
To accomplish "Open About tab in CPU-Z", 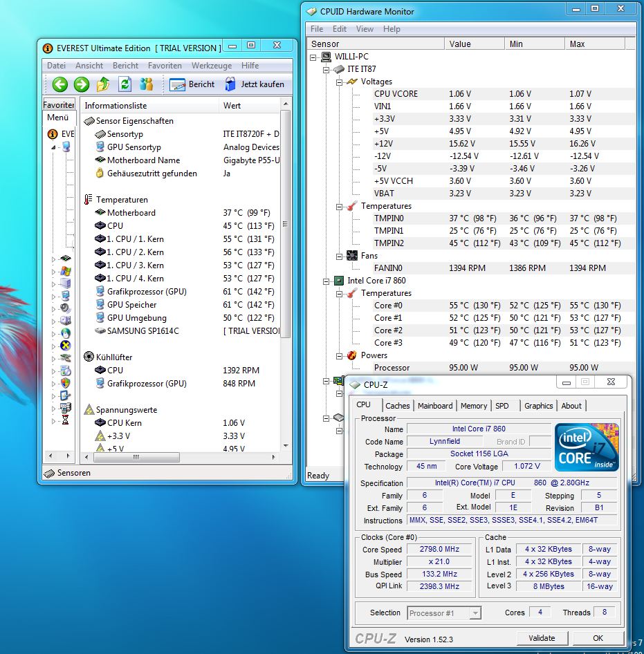I will (x=571, y=406).
